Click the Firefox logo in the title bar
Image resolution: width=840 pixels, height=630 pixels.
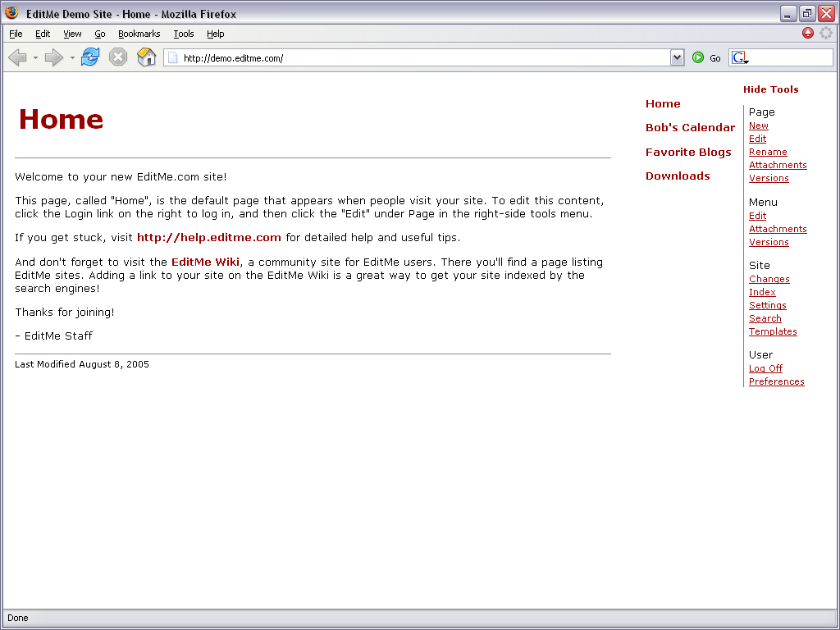pyautogui.click(x=11, y=13)
